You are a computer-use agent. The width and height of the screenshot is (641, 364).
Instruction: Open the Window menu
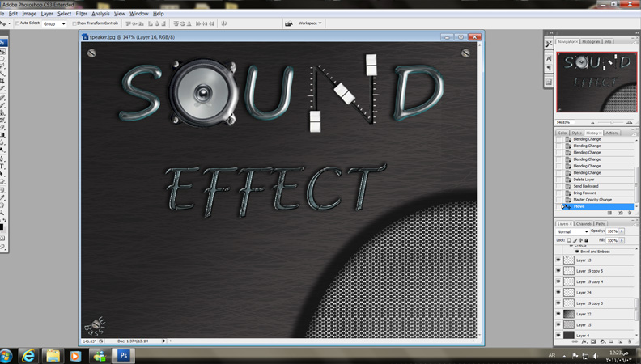[x=139, y=14]
